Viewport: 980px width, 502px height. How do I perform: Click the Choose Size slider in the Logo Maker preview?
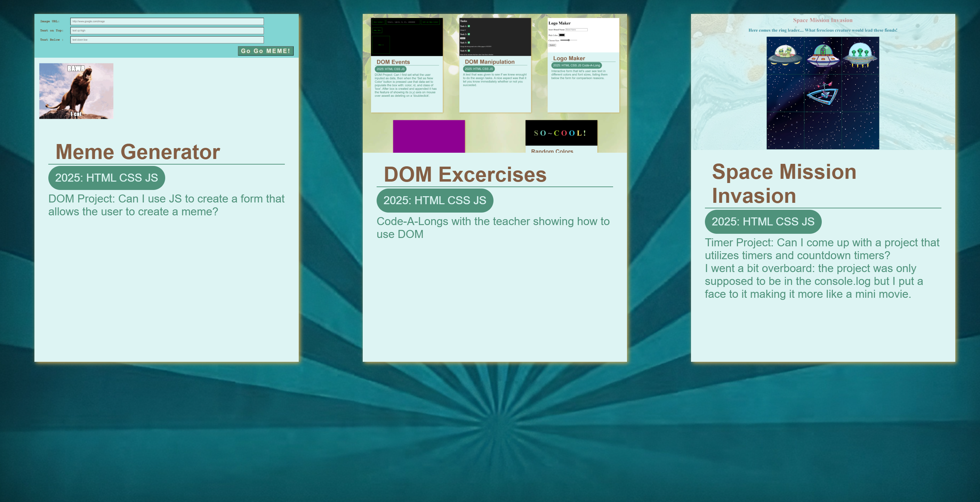568,40
